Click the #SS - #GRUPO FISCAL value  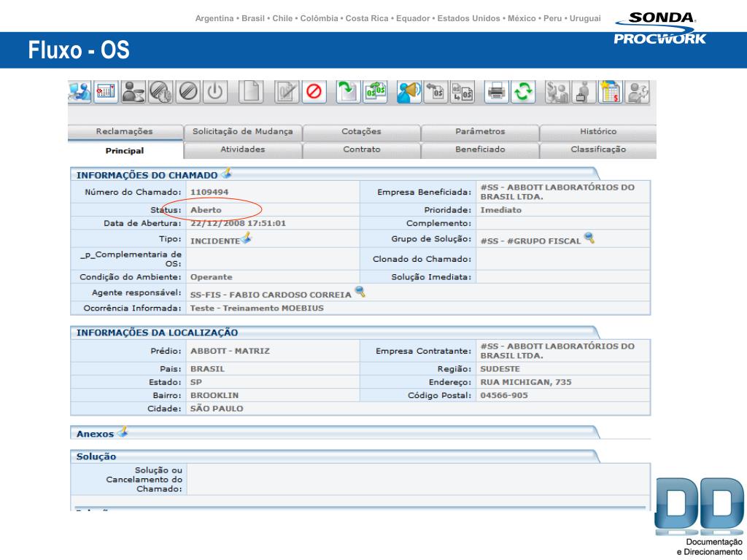(x=530, y=241)
